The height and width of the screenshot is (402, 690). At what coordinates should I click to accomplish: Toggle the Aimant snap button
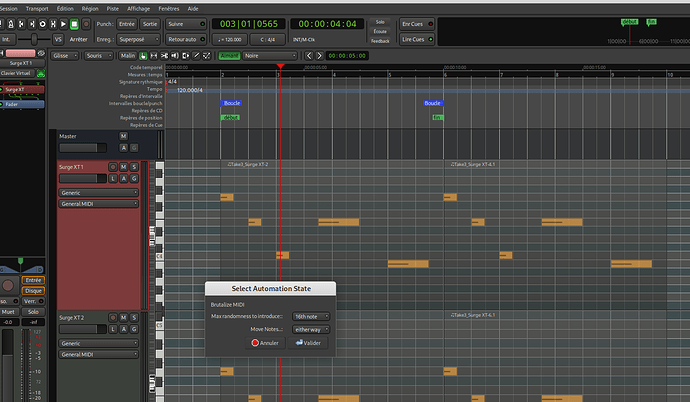(x=230, y=56)
